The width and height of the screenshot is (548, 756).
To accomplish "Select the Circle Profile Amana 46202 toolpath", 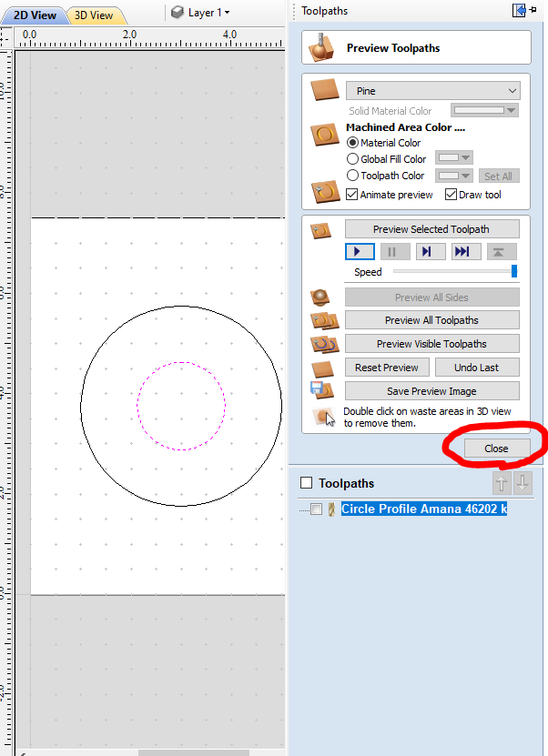I will [x=424, y=509].
